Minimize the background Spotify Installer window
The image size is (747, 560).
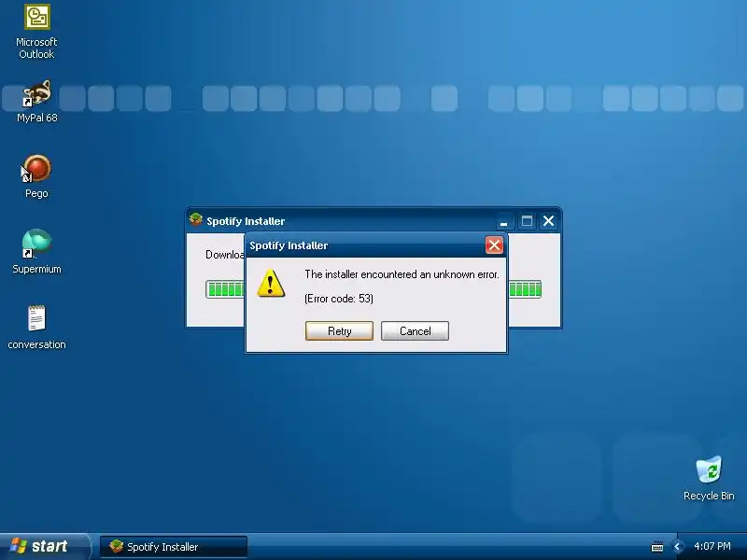point(503,221)
